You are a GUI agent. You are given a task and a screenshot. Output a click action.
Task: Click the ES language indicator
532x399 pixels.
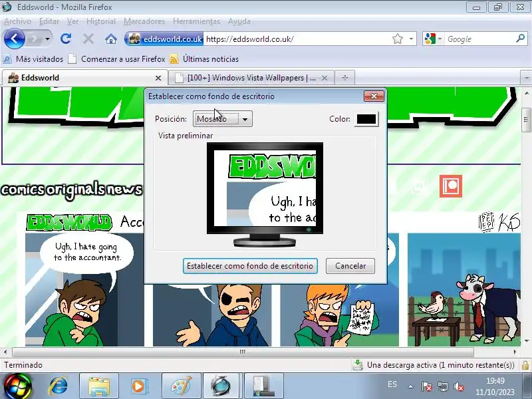(x=392, y=384)
